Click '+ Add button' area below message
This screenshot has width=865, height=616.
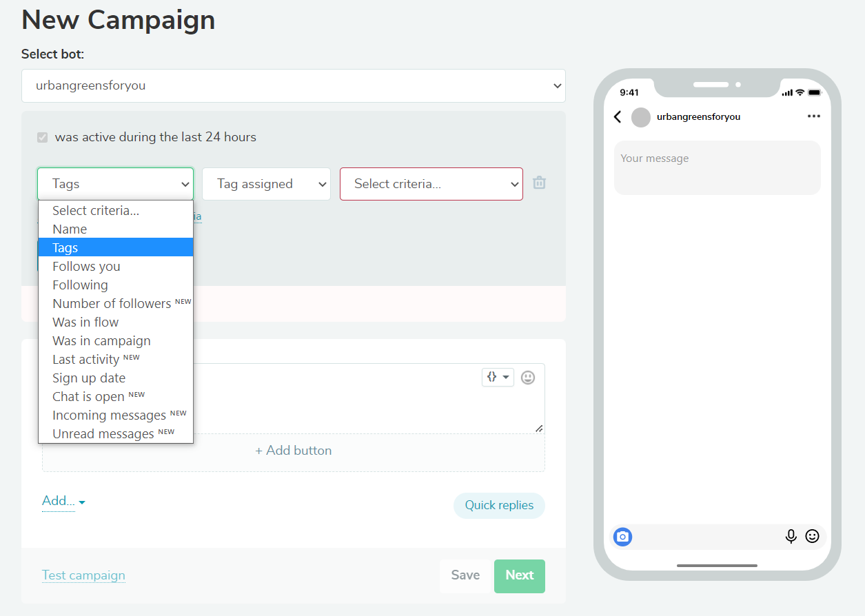(294, 451)
